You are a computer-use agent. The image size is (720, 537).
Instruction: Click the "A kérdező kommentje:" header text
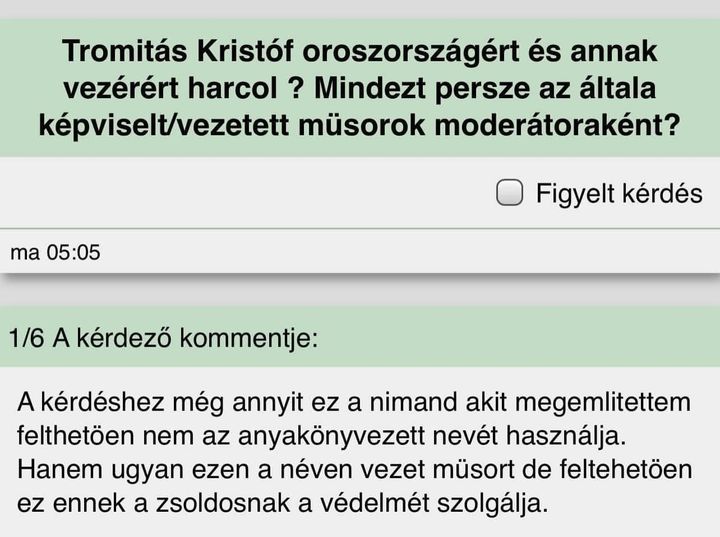point(185,337)
